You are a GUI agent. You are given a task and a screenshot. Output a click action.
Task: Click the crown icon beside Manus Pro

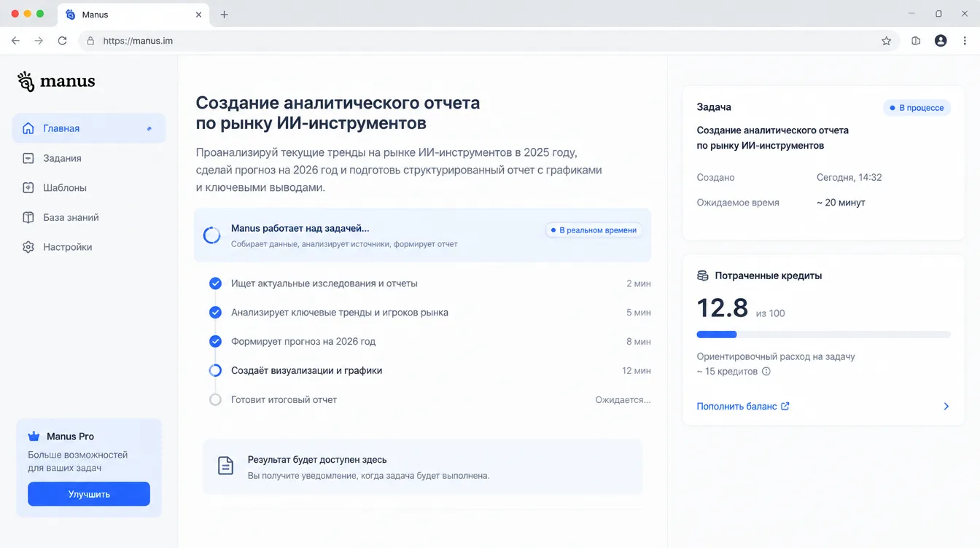(34, 437)
